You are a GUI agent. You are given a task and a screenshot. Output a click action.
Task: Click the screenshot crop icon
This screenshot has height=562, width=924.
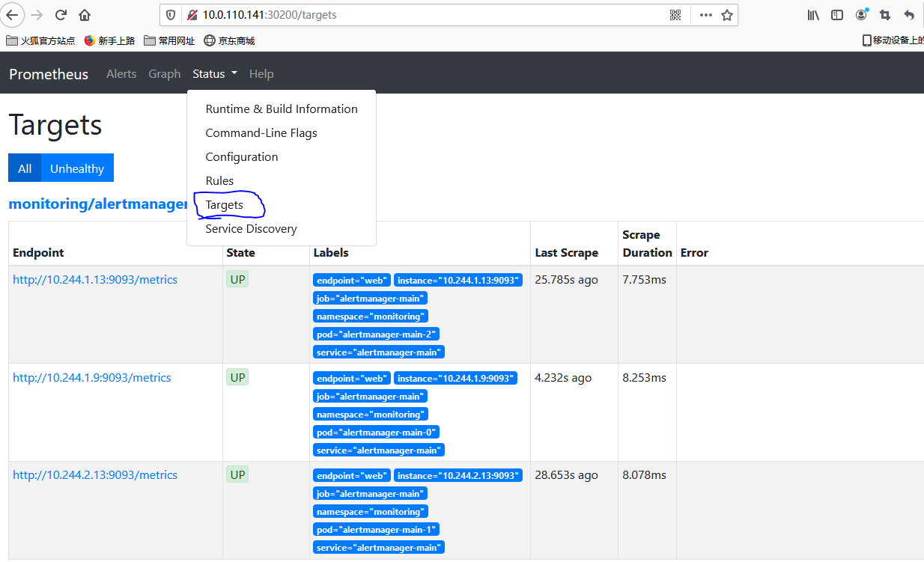point(885,15)
